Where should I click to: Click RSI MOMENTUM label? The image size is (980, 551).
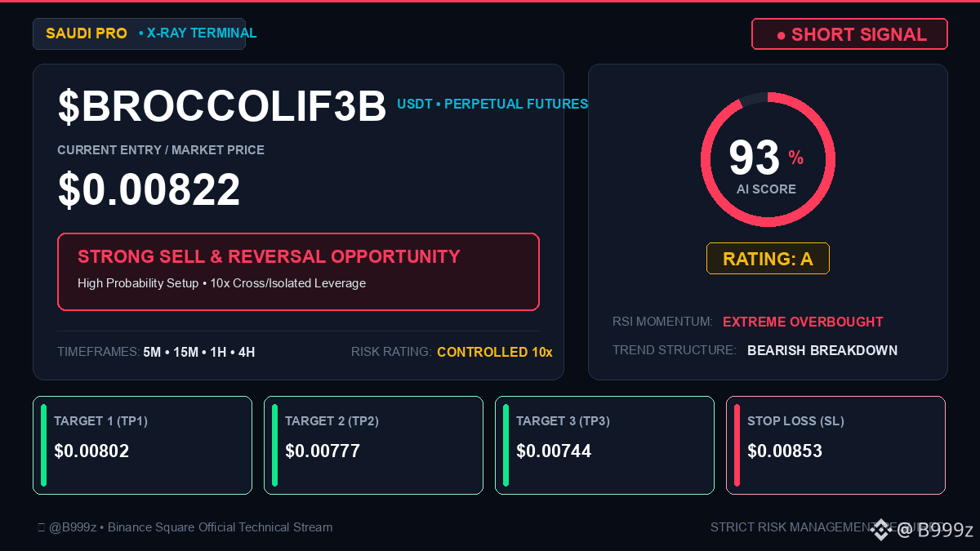[x=662, y=322]
